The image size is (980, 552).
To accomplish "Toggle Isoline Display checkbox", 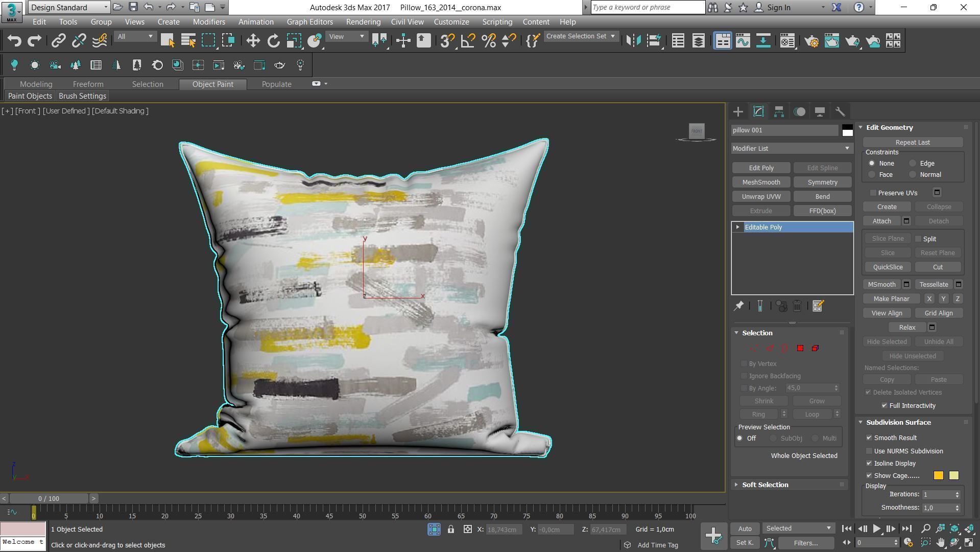I will coord(869,464).
